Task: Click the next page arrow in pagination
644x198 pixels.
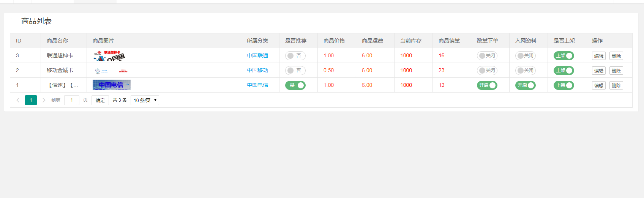Action: pos(44,100)
